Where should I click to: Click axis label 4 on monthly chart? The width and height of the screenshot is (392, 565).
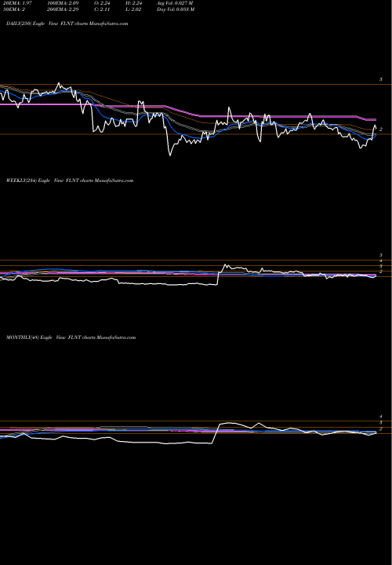(381, 417)
